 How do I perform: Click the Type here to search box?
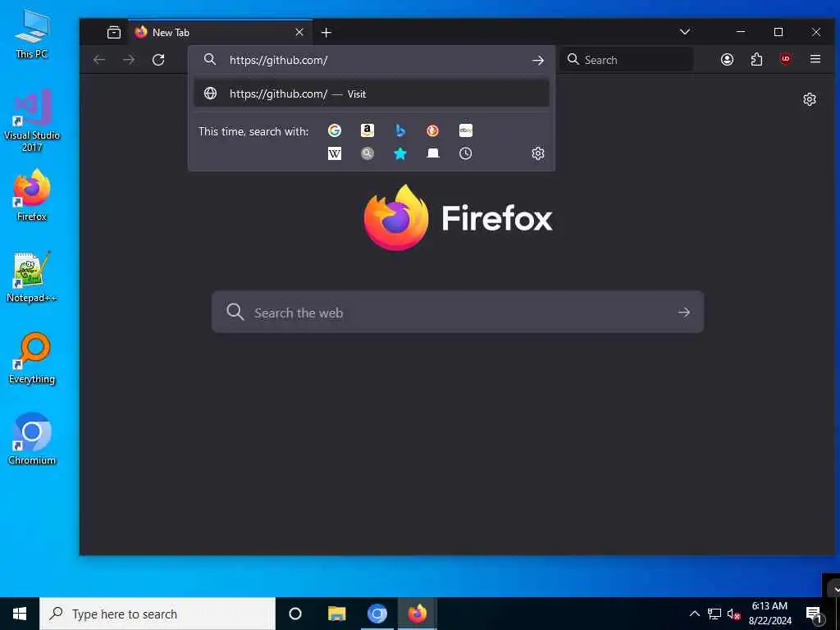[x=157, y=614]
